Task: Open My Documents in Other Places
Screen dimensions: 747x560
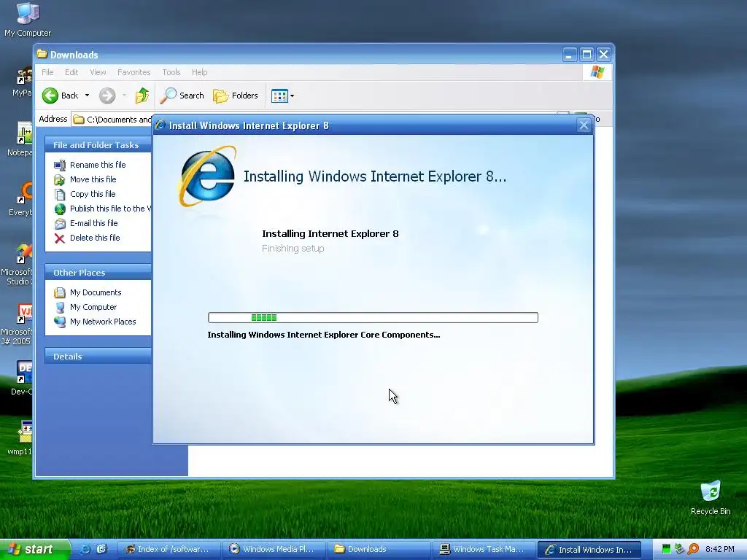Action: 96,292
